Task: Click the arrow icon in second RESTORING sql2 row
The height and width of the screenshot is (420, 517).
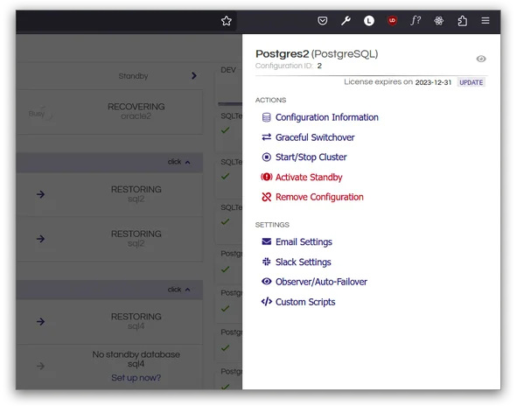Action: 40,238
